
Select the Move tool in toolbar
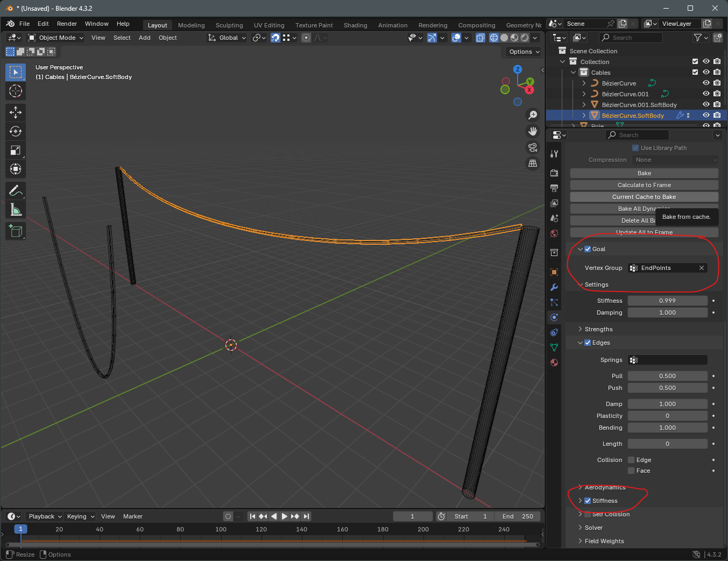click(16, 112)
